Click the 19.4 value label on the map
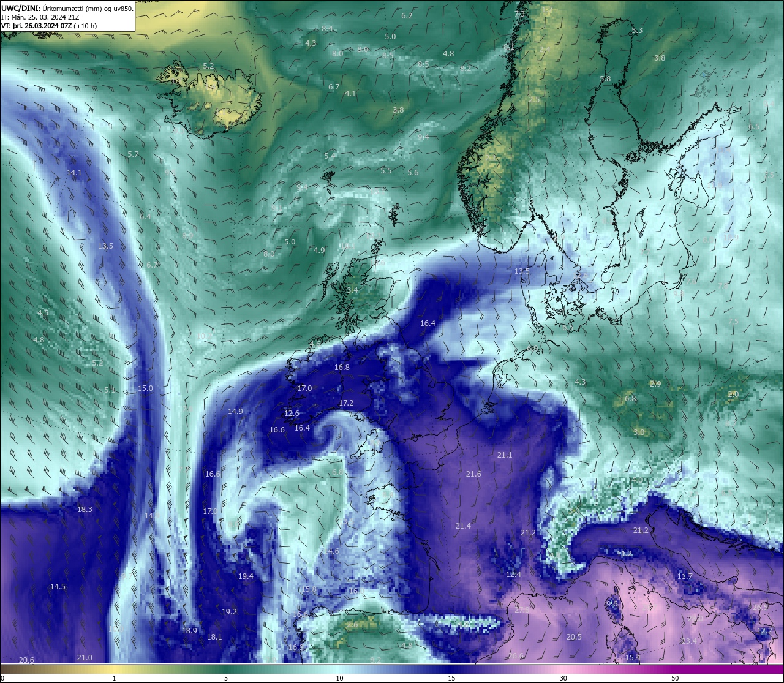 246,576
